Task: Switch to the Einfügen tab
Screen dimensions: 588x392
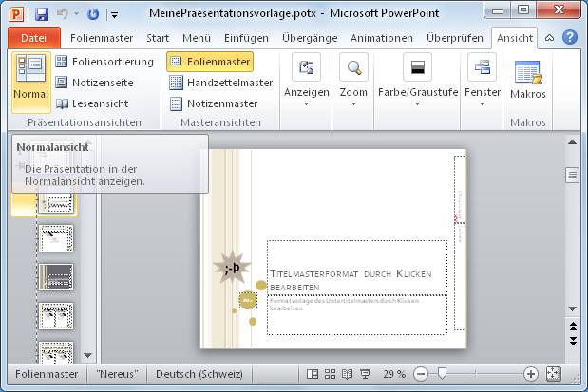Action: click(x=246, y=38)
